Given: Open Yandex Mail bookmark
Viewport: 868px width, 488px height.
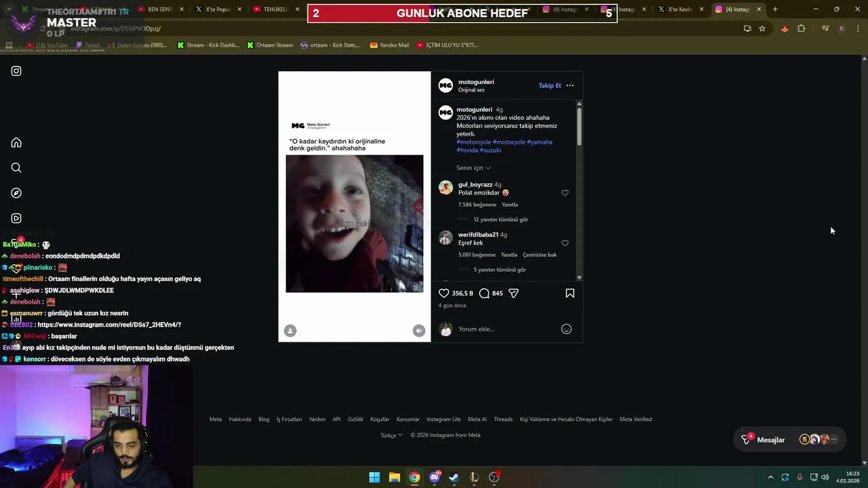Looking at the screenshot, I should tap(389, 45).
